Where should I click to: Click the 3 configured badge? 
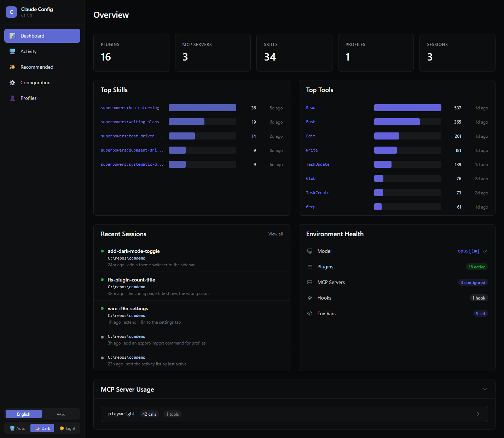(473, 282)
